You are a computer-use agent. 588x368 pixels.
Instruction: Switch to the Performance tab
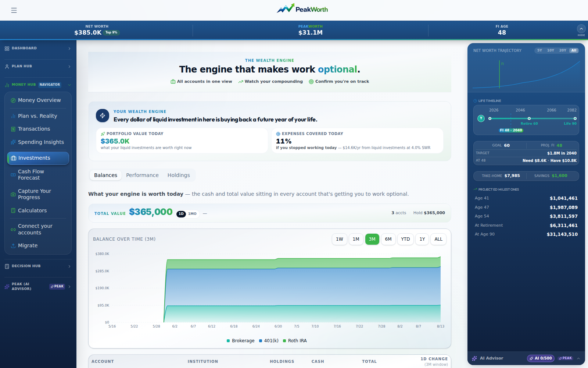[x=142, y=175]
